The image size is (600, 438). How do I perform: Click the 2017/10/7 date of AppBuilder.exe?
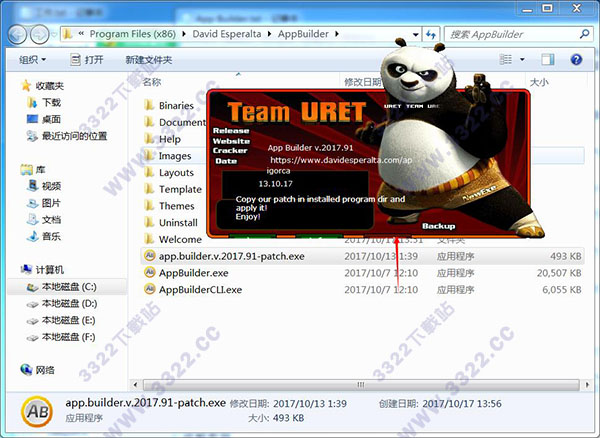point(381,273)
